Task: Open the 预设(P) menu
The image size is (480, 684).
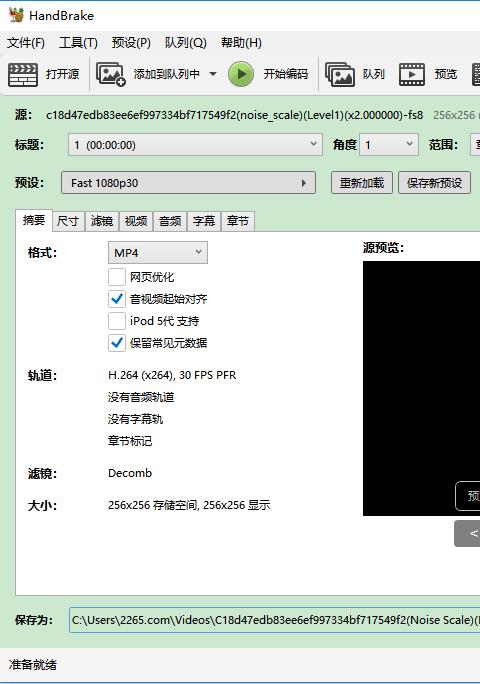Action: coord(131,43)
